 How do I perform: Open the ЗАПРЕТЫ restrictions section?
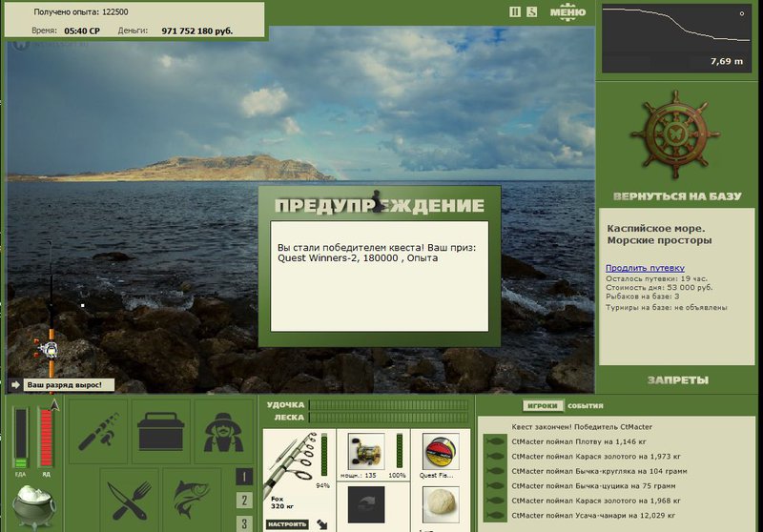[x=678, y=380]
